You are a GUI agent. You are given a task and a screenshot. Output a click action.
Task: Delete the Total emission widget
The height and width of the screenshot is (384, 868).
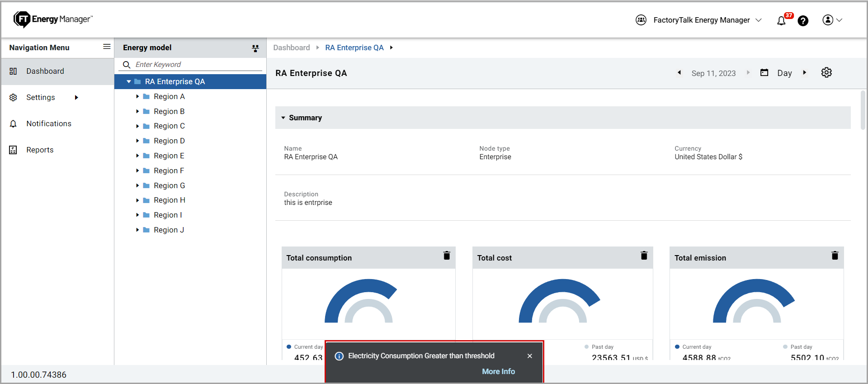coord(835,256)
